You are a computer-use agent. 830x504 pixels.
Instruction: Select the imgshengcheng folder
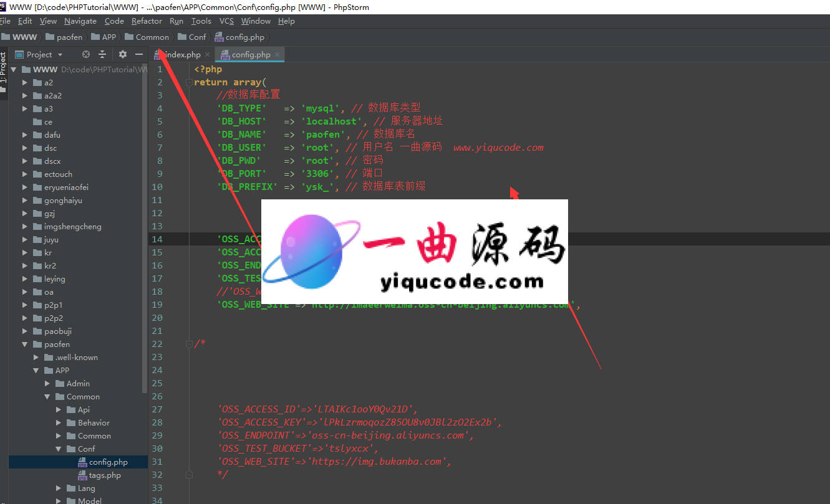click(72, 227)
